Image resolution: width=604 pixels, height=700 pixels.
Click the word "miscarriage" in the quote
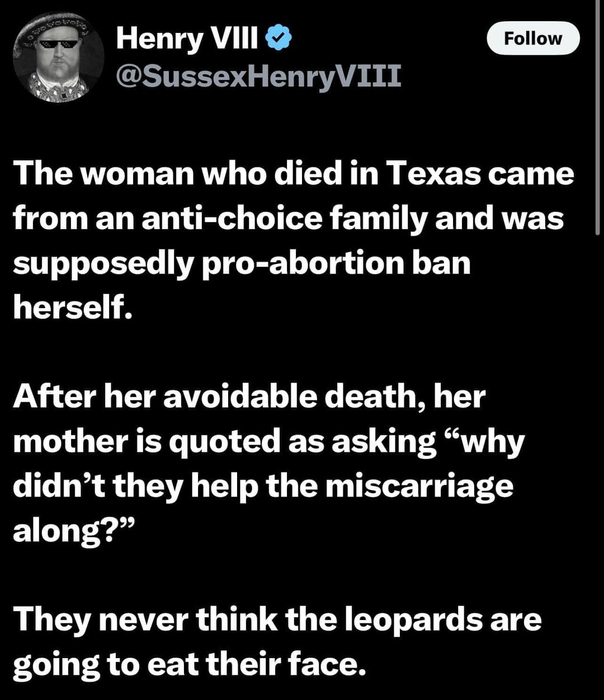[419, 486]
